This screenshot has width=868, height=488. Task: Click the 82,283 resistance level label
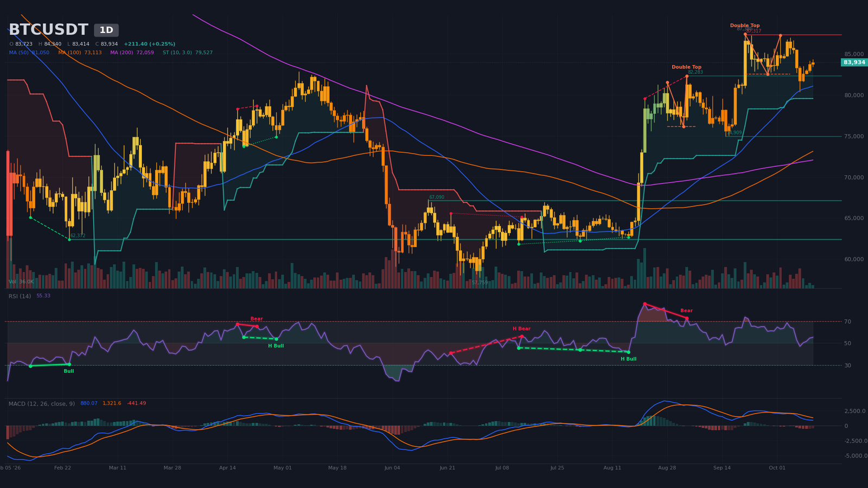pos(695,72)
